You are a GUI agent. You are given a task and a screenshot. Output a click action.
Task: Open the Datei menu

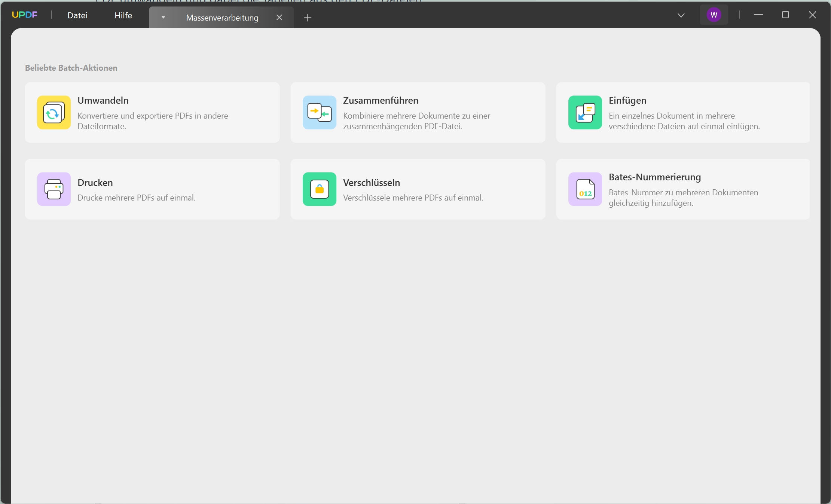tap(77, 15)
